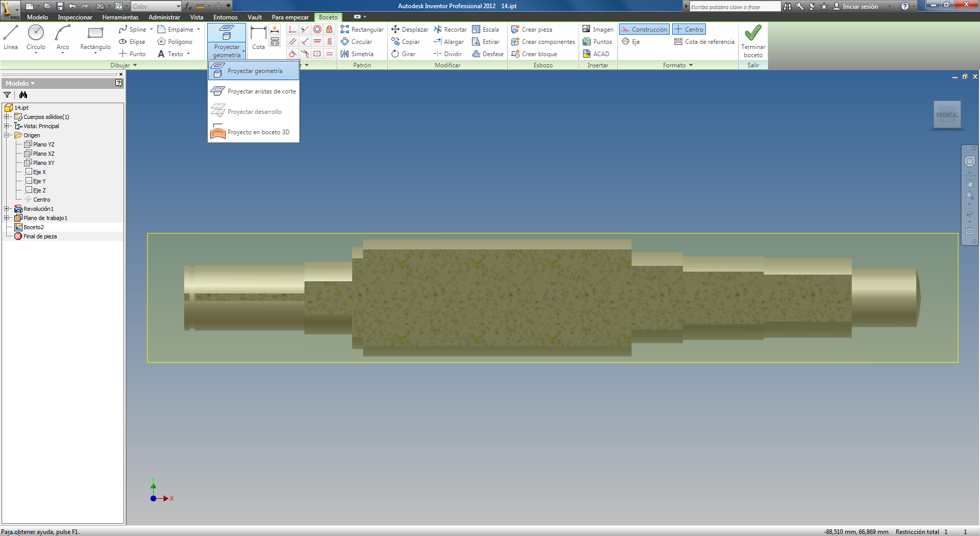The image size is (980, 536).
Task: Start Rectangular pattern
Action: 362,30
